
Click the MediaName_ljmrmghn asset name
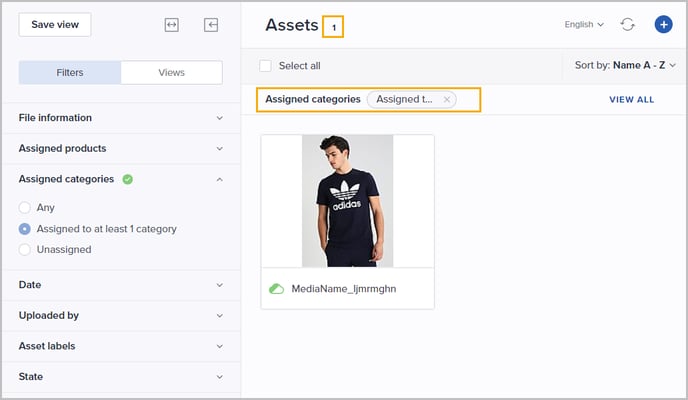point(344,289)
